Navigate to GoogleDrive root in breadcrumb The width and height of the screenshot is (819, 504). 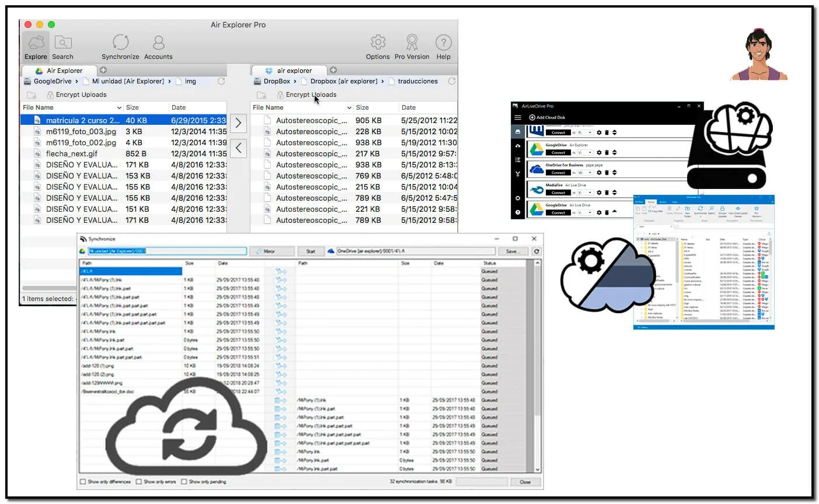point(47,81)
